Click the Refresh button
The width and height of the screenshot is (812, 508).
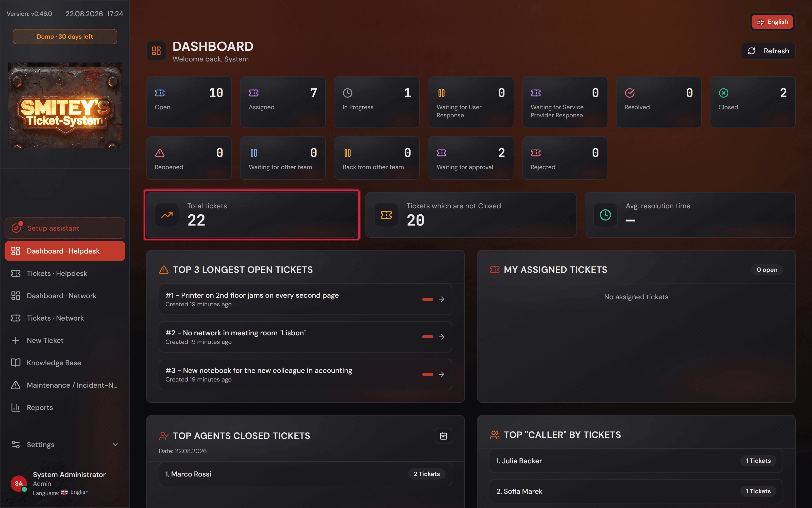click(768, 51)
